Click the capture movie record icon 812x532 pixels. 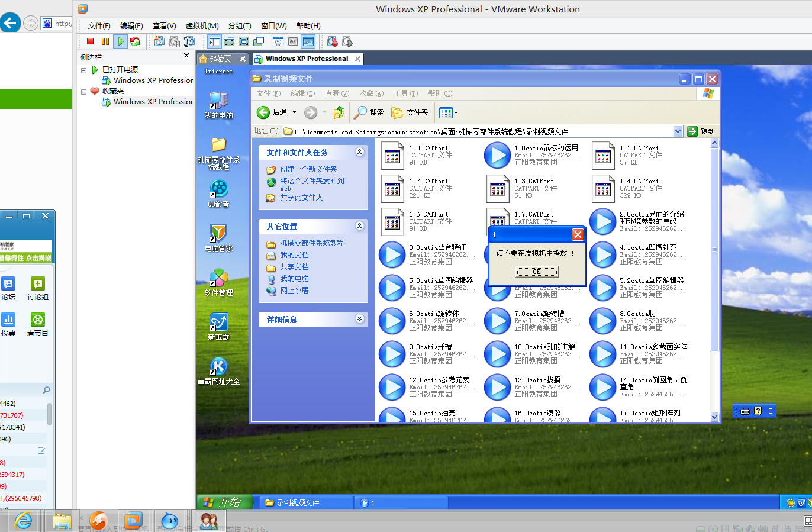coord(333,41)
